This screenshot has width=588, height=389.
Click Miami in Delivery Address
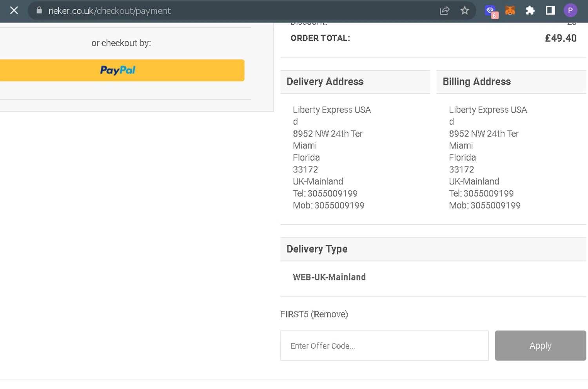click(305, 146)
